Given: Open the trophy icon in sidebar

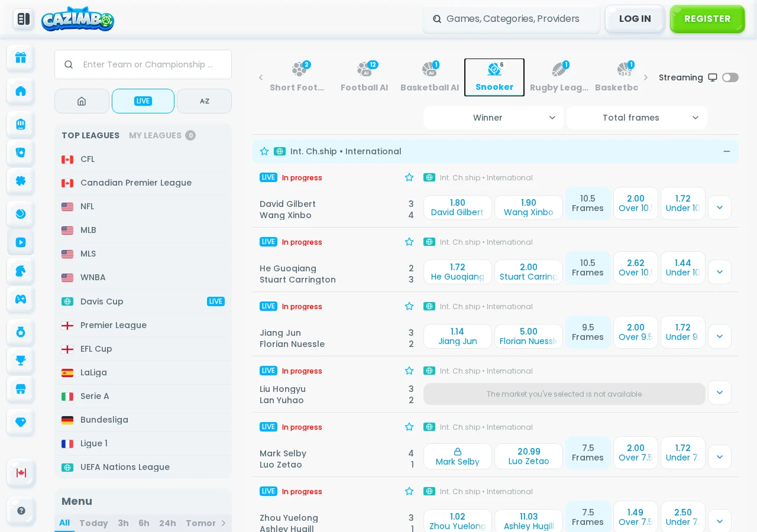Looking at the screenshot, I should [21, 360].
